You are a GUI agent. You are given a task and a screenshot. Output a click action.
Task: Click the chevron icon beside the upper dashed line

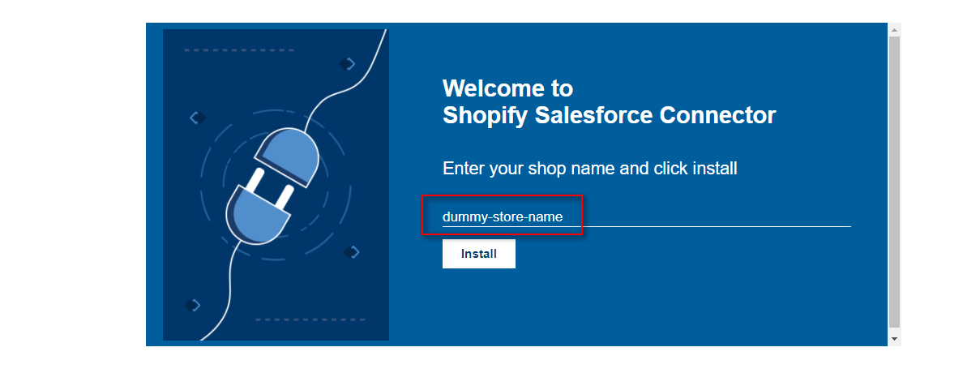point(348,63)
